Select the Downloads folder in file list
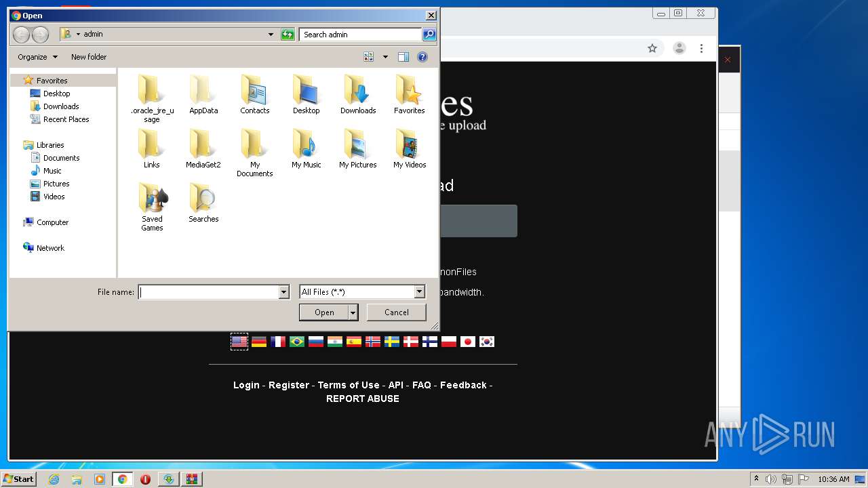The height and width of the screenshot is (488, 868). [x=358, y=94]
